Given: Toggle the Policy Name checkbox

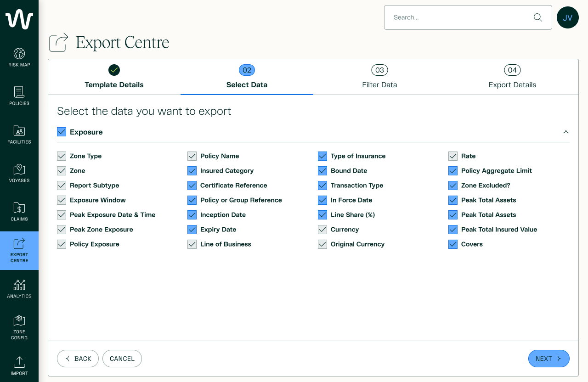Looking at the screenshot, I should coord(192,156).
